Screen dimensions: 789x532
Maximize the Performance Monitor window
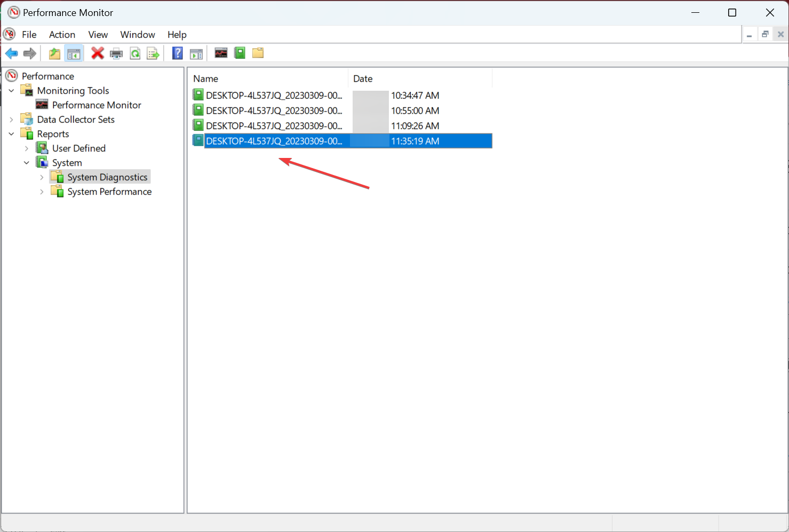tap(732, 12)
